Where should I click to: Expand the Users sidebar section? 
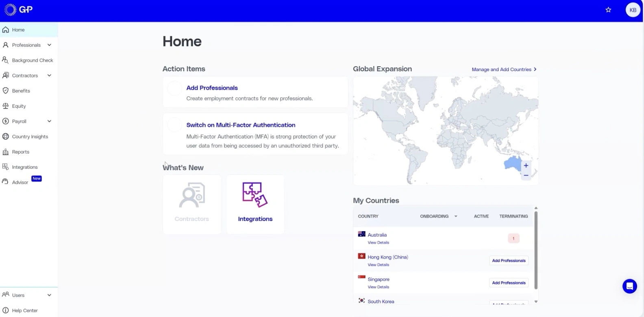pos(49,295)
